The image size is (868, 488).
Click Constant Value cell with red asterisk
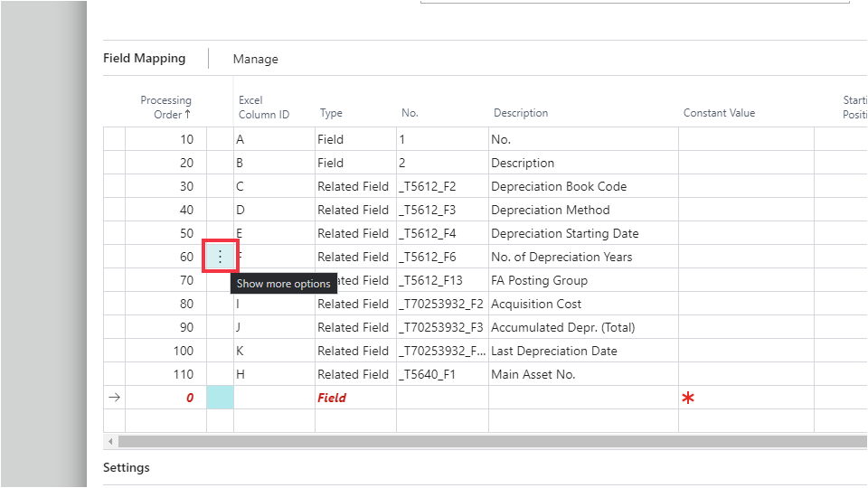point(746,398)
